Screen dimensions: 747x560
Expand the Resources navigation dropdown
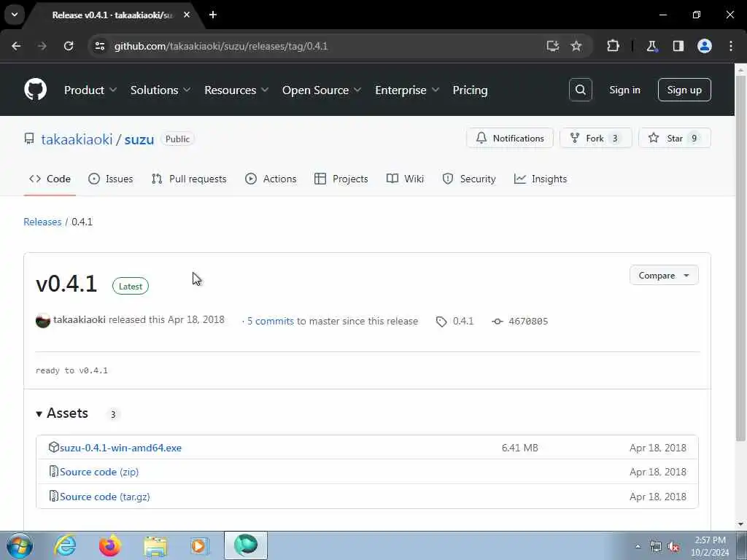tap(236, 90)
